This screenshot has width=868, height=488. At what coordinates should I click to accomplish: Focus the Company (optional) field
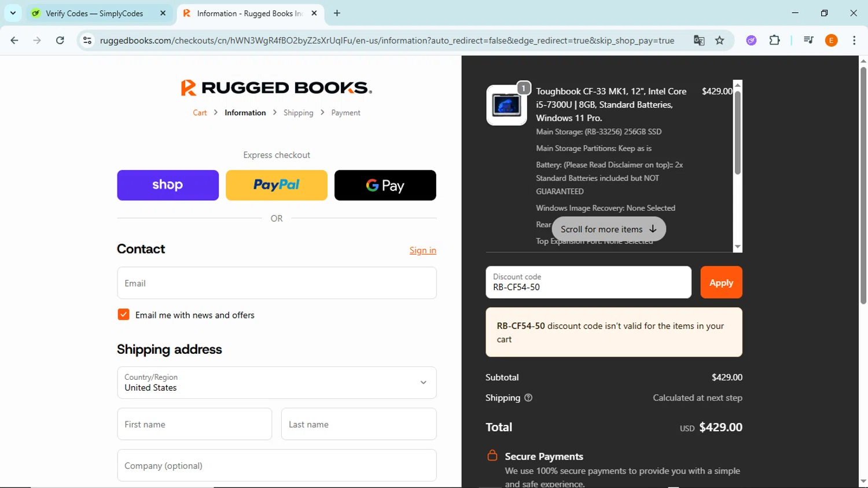click(x=277, y=465)
